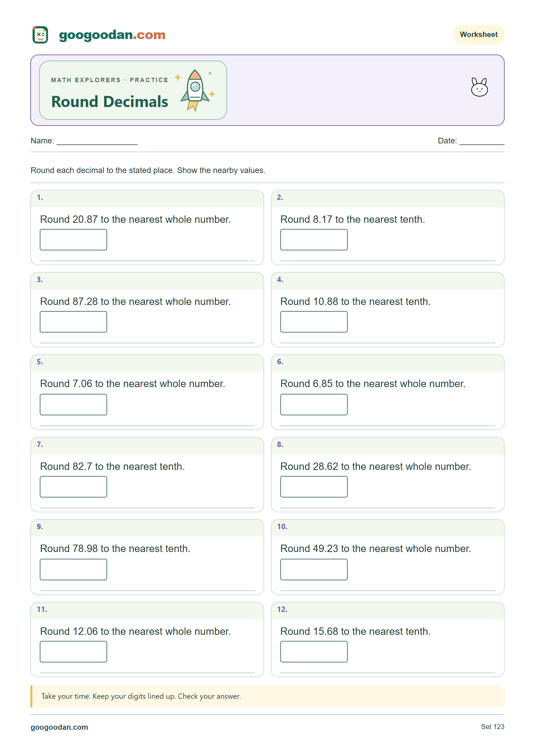
Task: Click text 'Round 87.28 to the nearest whole number.'
Action: [135, 302]
